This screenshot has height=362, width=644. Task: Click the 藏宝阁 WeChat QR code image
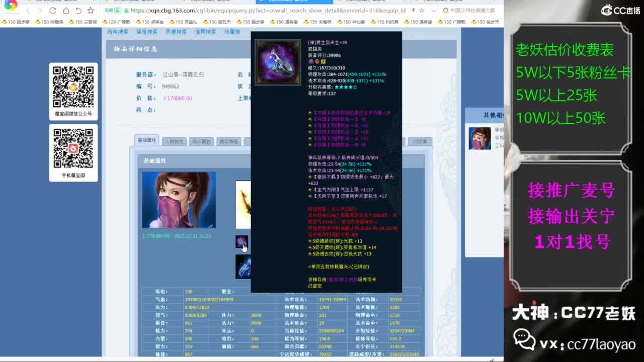pyautogui.click(x=73, y=86)
